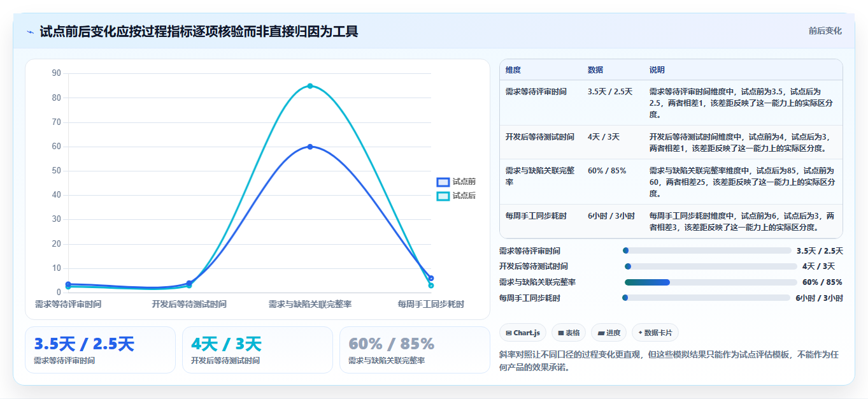Click table value 60% / 85%
The width and height of the screenshot is (868, 399).
(607, 171)
